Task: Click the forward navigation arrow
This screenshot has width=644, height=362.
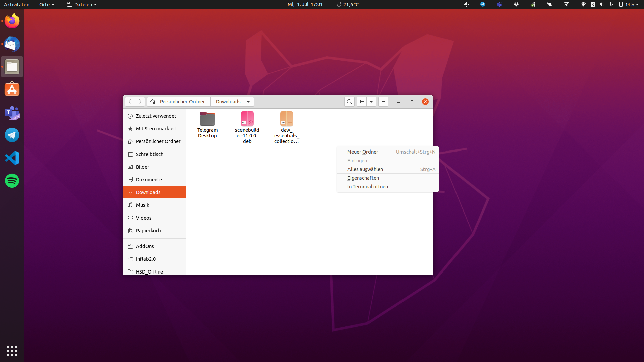Action: (x=140, y=102)
